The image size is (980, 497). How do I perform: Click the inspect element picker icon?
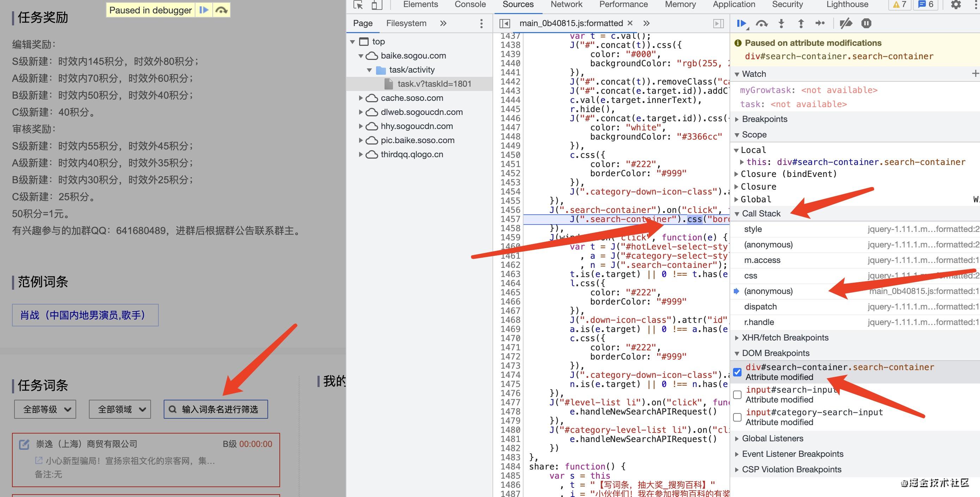358,5
